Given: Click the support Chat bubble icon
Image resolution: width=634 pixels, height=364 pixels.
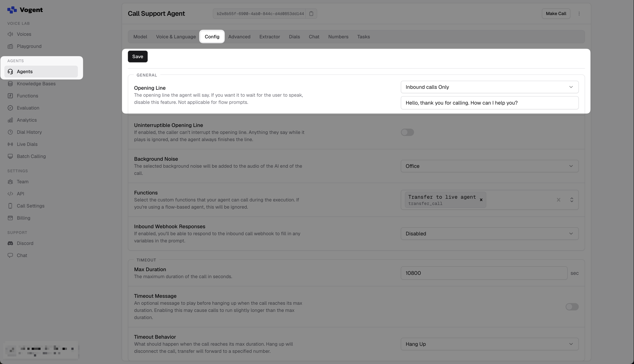Looking at the screenshot, I should click(x=10, y=256).
